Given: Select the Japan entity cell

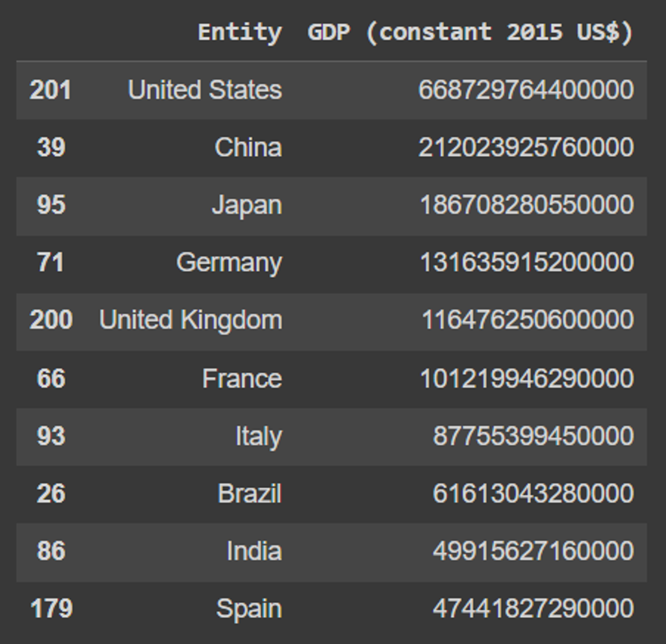Looking at the screenshot, I should click(247, 205).
